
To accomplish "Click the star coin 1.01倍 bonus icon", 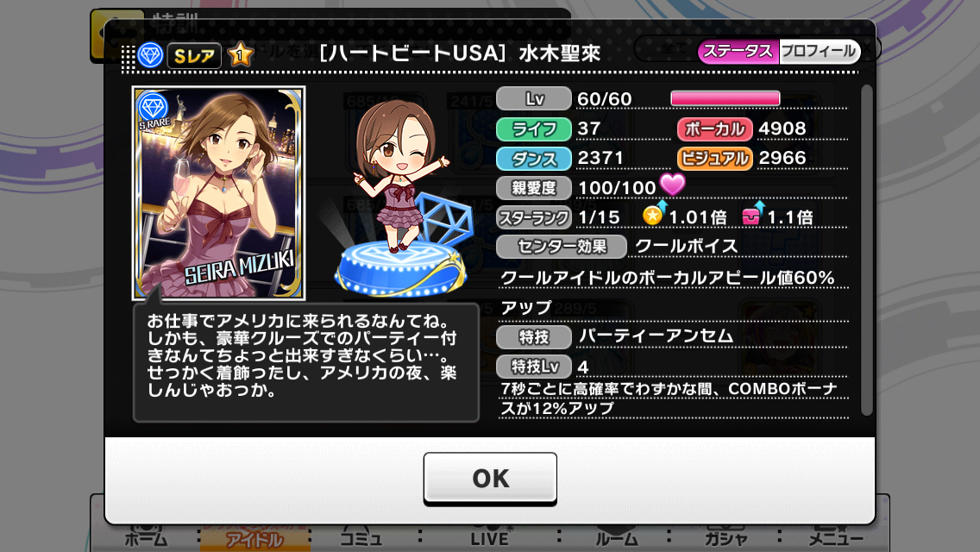I will coord(653,215).
